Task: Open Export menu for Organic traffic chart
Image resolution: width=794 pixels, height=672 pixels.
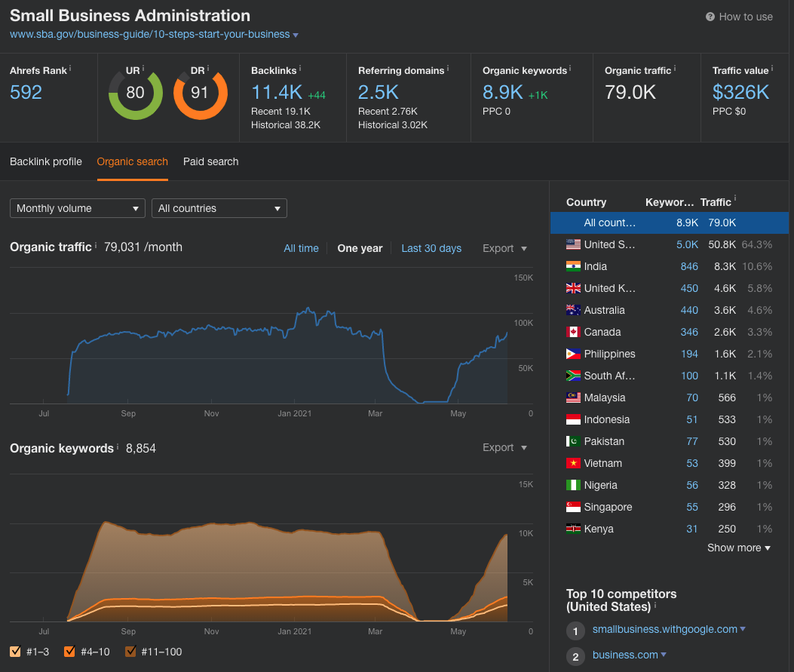Action: [504, 248]
